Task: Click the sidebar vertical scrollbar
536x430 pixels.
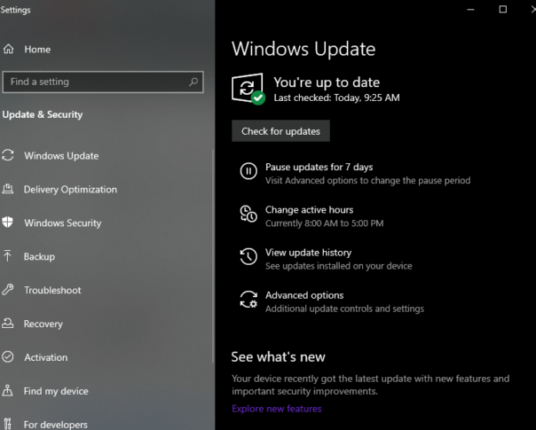Action: click(x=213, y=256)
